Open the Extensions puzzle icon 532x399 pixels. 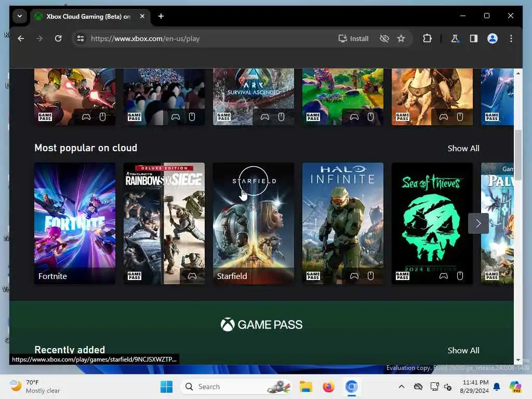pyautogui.click(x=427, y=38)
